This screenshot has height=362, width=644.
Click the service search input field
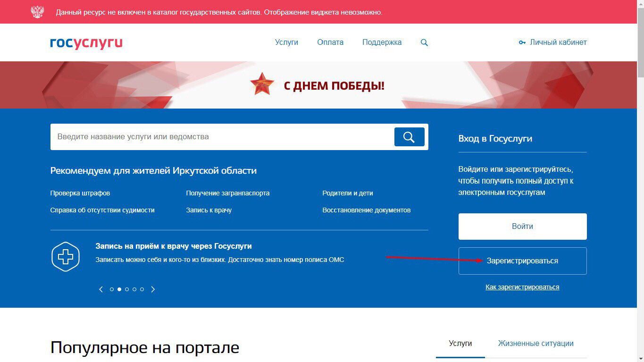click(x=212, y=136)
